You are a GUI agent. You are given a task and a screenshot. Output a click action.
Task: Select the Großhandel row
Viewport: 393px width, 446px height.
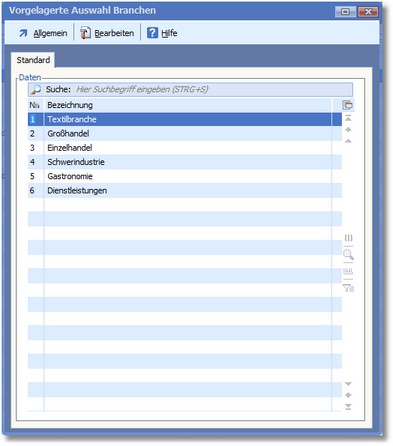click(185, 134)
